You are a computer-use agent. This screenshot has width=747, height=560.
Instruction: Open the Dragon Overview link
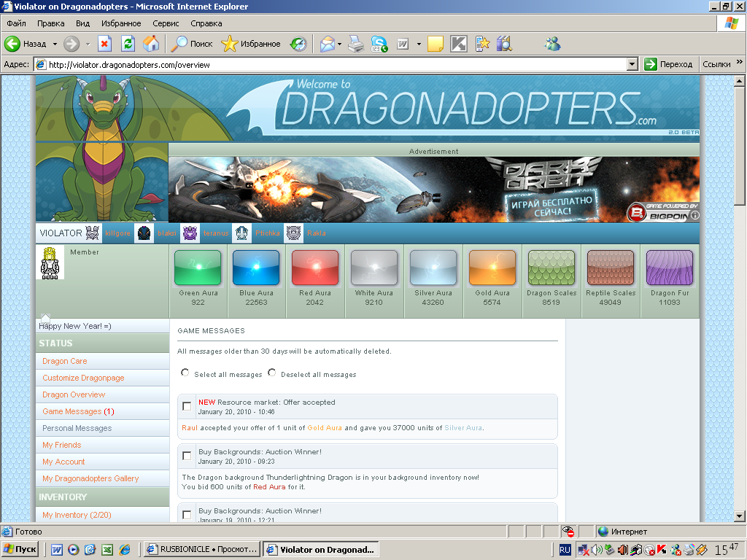pyautogui.click(x=74, y=394)
